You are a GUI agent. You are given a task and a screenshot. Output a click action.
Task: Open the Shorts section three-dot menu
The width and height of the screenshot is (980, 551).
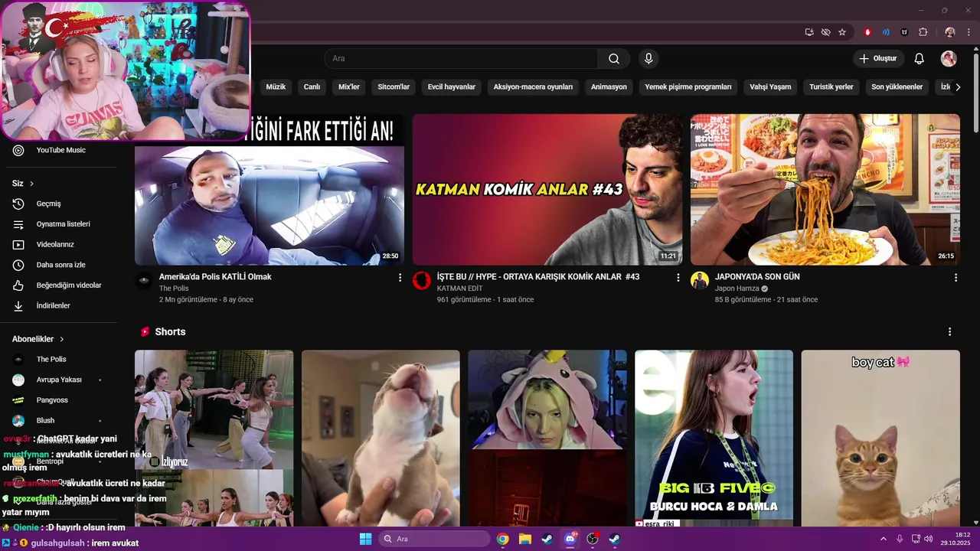pos(949,332)
